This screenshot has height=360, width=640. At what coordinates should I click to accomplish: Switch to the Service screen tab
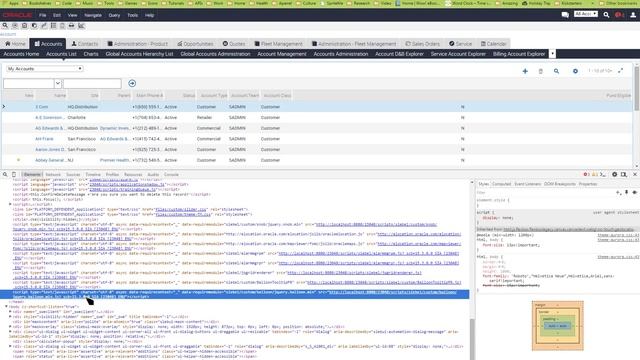[x=460, y=44]
